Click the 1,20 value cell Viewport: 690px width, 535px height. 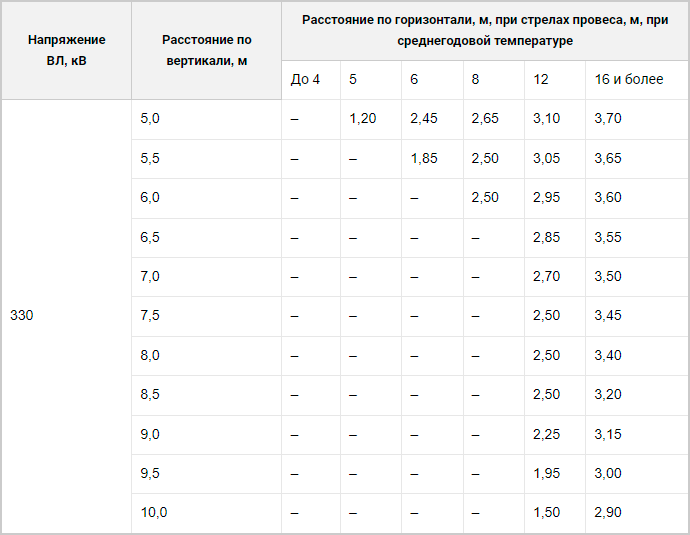coord(371,119)
